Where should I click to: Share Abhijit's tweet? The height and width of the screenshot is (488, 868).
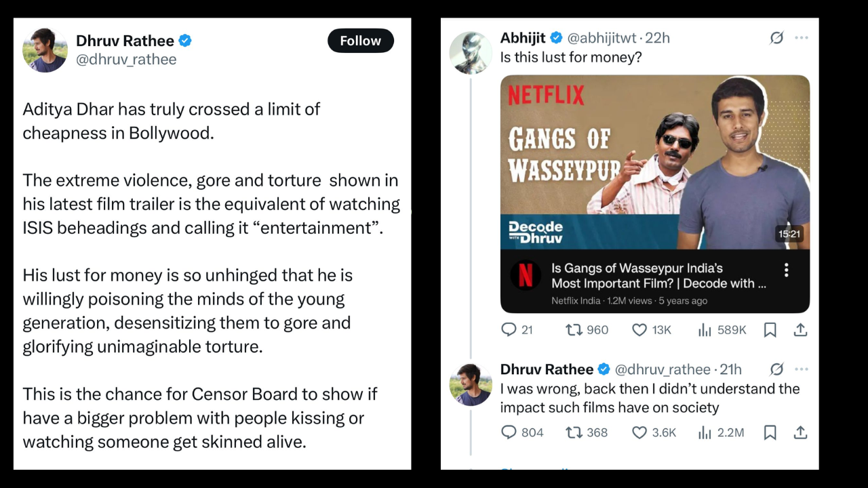pyautogui.click(x=800, y=329)
